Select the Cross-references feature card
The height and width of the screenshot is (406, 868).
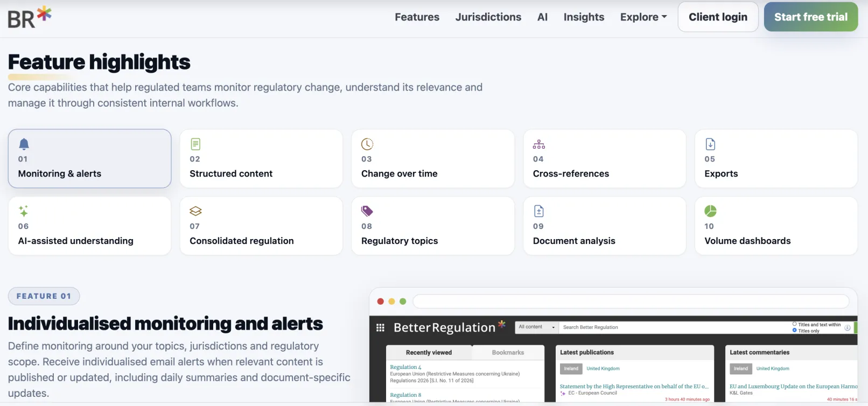[x=605, y=158]
